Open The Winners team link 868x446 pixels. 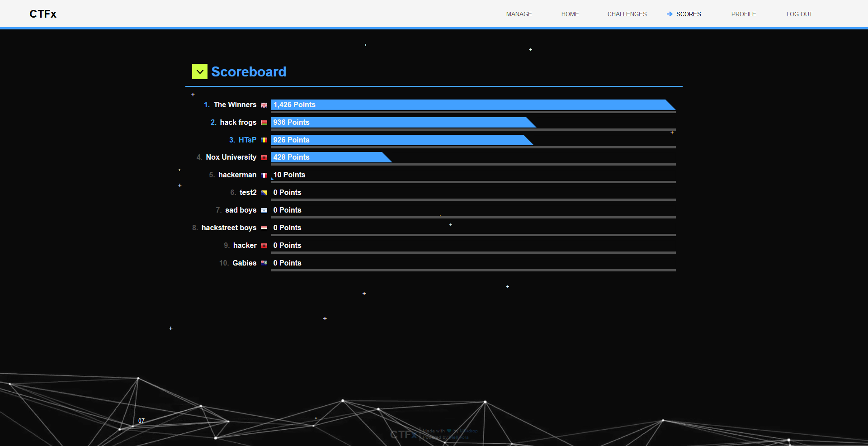pos(235,104)
